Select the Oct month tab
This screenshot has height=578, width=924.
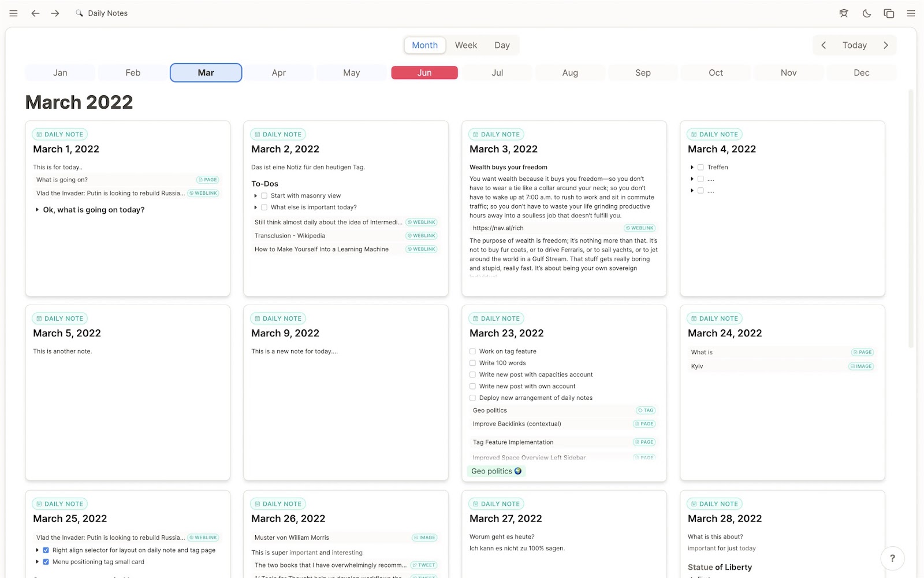tap(715, 72)
